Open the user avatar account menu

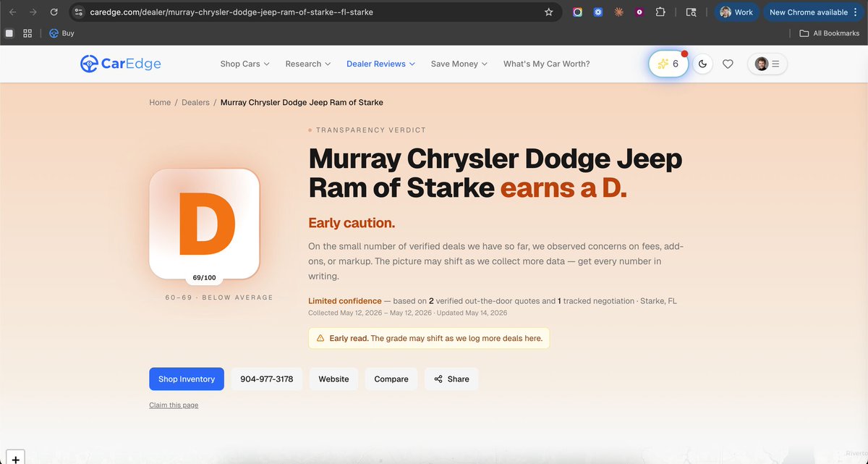click(767, 64)
